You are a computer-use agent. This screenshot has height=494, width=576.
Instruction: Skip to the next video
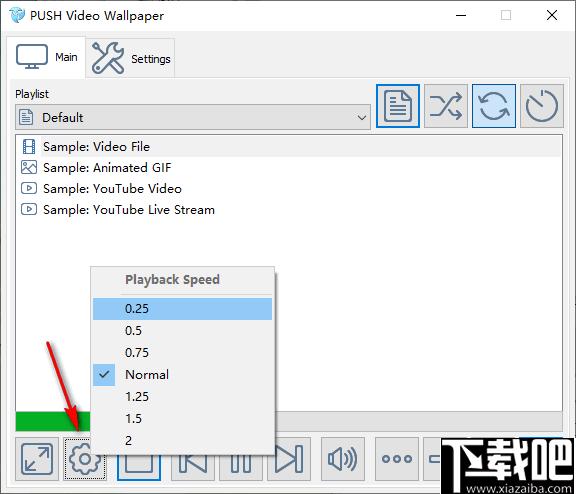[289, 459]
